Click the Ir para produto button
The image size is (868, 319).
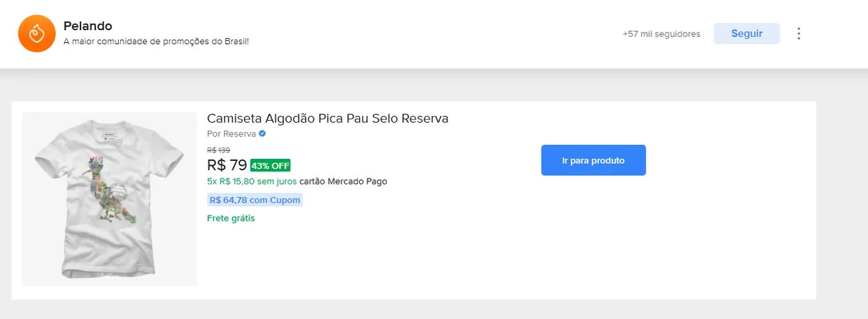pos(593,160)
